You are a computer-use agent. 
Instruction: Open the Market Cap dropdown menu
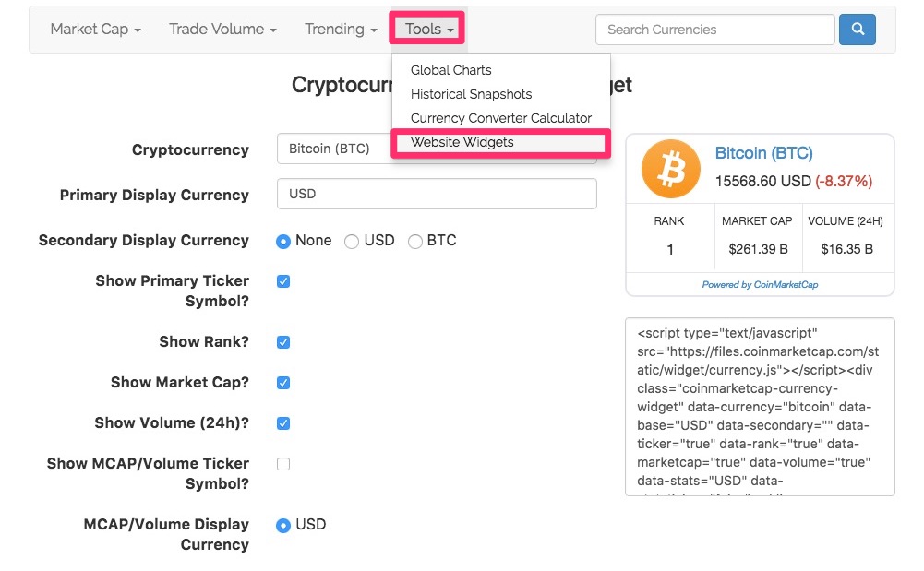click(x=95, y=29)
